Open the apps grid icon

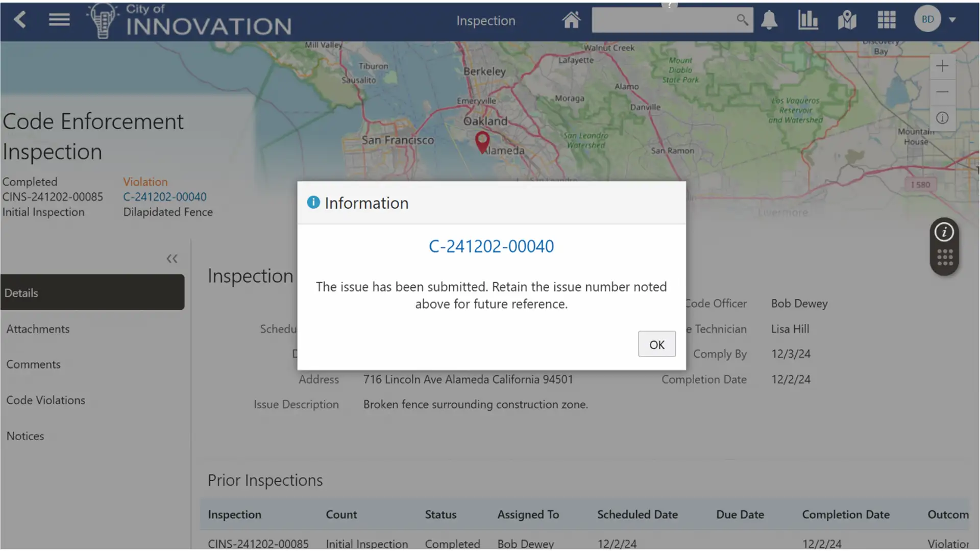887,20
